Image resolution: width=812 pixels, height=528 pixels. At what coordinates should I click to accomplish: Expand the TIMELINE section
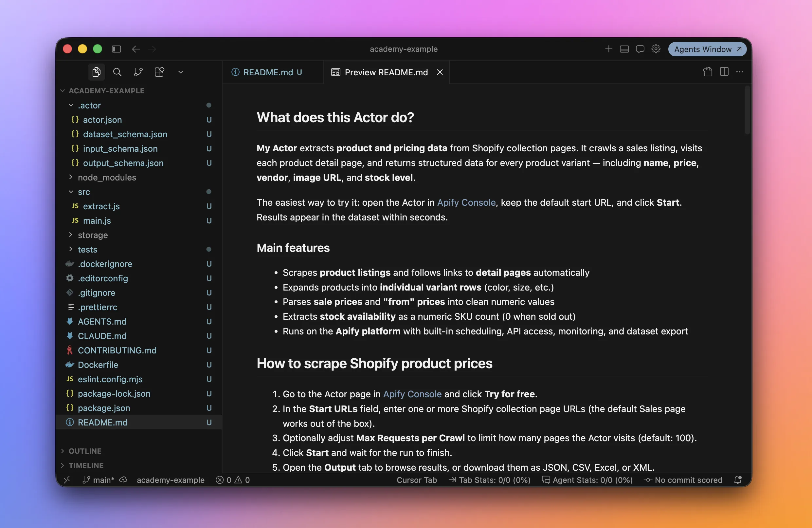click(x=139, y=465)
